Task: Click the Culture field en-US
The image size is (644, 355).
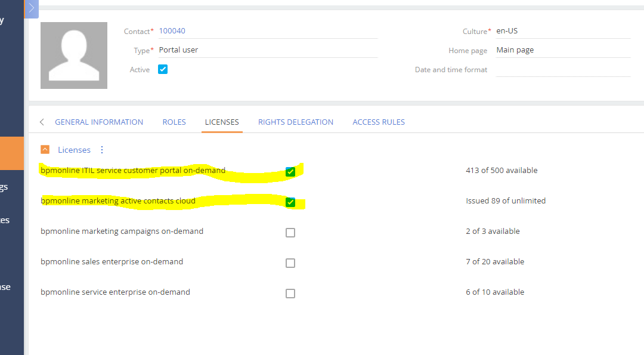Action: pos(563,31)
